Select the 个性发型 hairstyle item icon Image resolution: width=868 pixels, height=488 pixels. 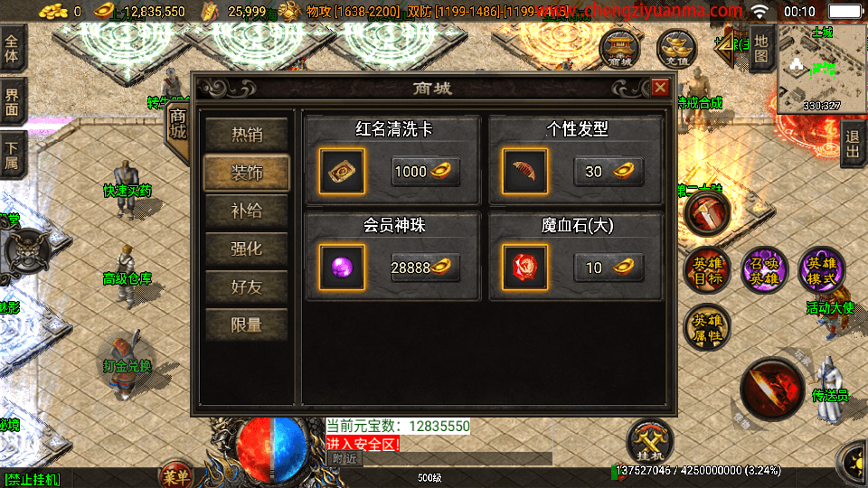[x=524, y=172]
